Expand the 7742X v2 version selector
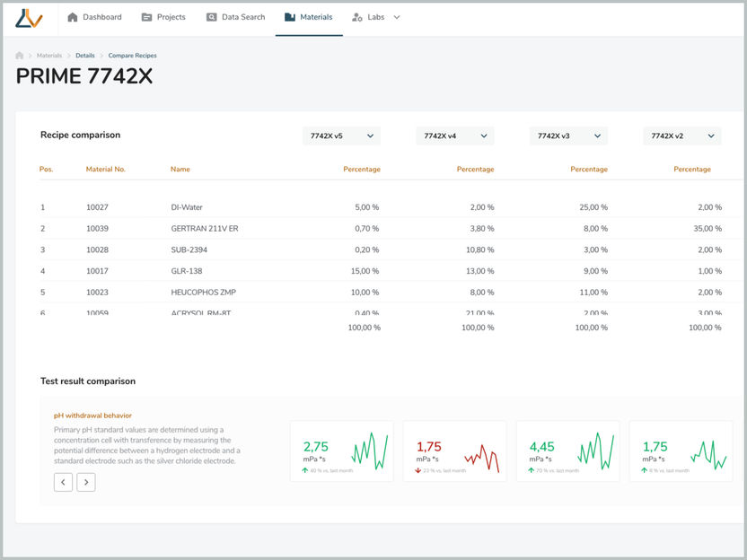The image size is (747, 560). pyautogui.click(x=682, y=136)
